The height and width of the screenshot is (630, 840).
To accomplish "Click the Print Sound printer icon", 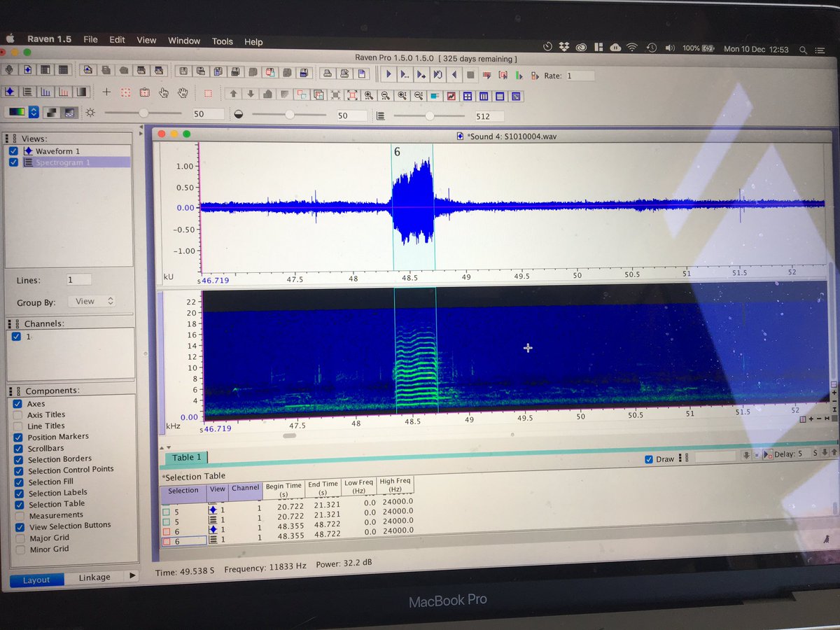I will [x=328, y=73].
